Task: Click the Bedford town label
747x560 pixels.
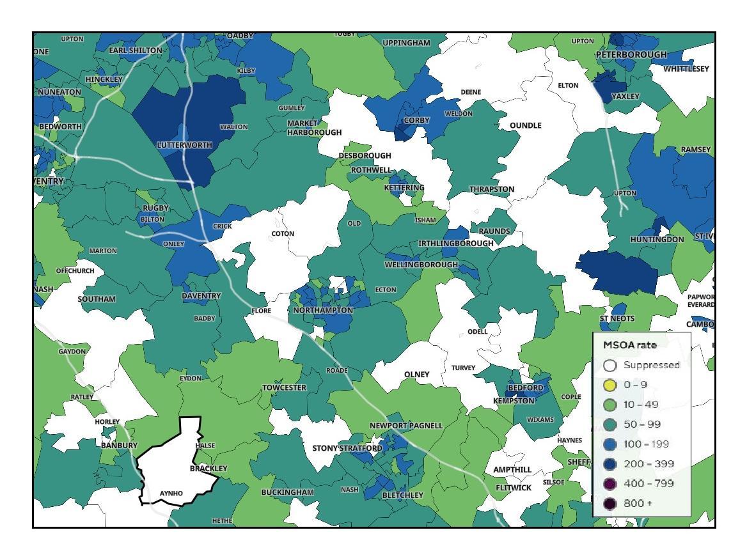Action: [x=526, y=387]
